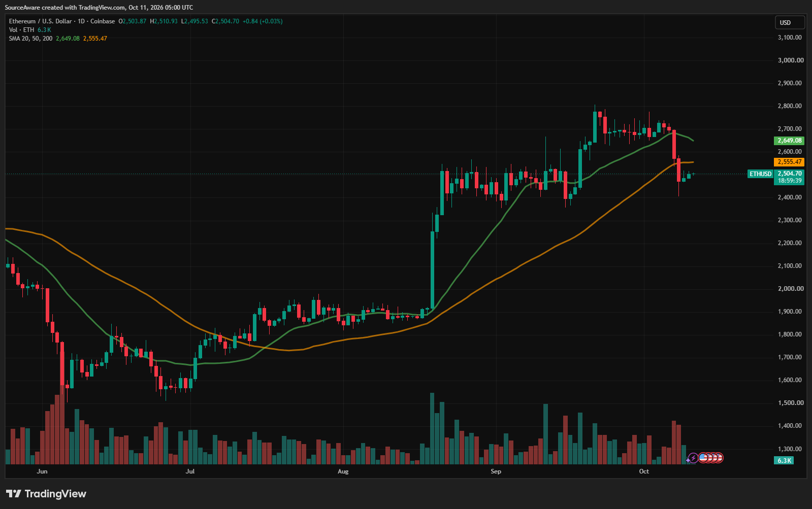Image resolution: width=812 pixels, height=509 pixels.
Task: Click the 'Aug' label on time axis
Action: pos(343,471)
